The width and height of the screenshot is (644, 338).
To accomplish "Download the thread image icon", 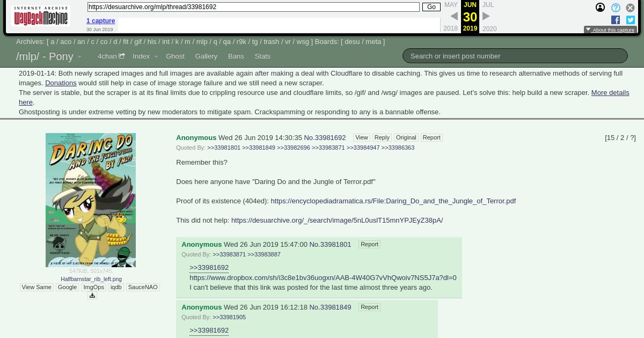I will pos(92,296).
